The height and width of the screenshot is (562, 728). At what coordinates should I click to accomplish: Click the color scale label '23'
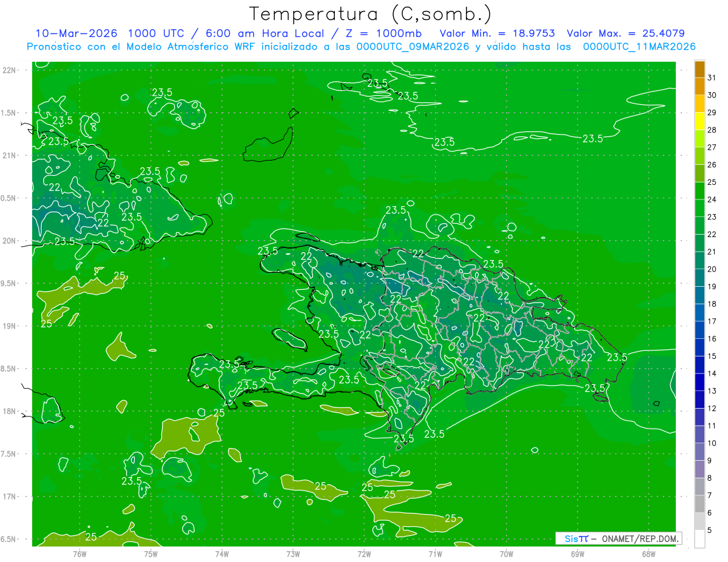[x=712, y=217]
